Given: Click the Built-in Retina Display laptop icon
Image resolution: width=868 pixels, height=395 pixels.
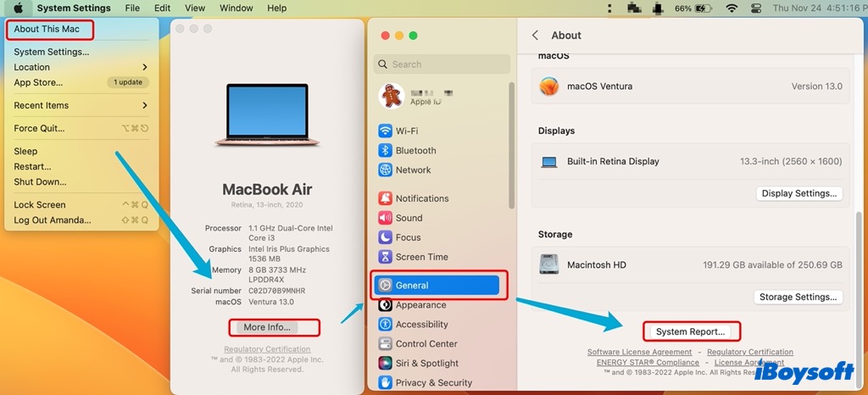Looking at the screenshot, I should (549, 162).
